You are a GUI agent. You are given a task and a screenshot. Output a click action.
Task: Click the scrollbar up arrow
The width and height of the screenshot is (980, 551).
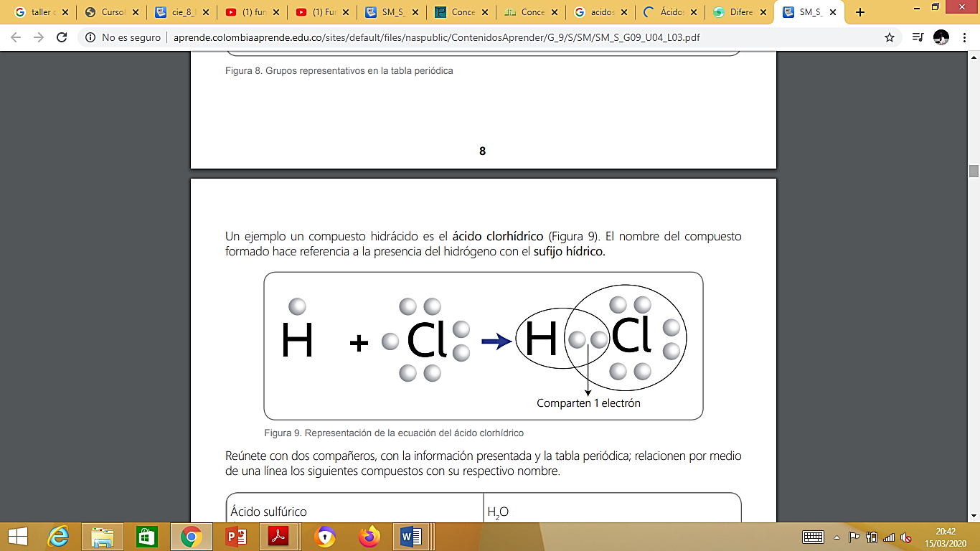point(974,56)
